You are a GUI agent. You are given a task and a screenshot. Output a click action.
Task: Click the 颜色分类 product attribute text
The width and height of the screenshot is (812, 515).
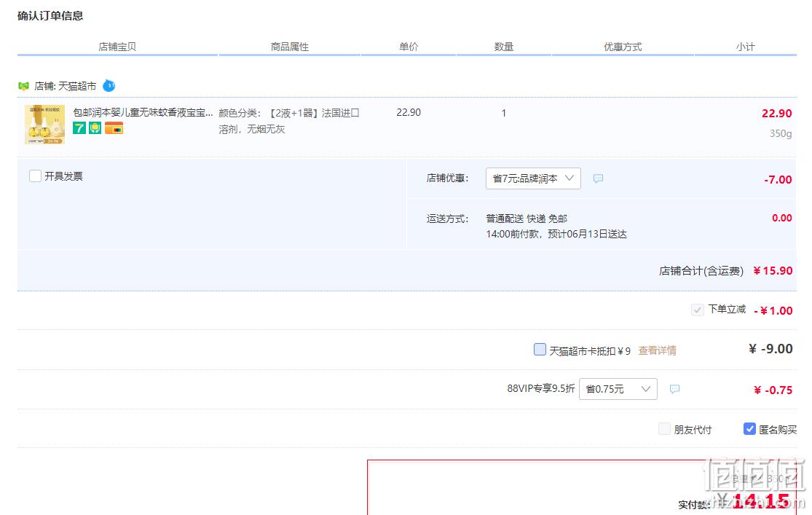click(289, 121)
